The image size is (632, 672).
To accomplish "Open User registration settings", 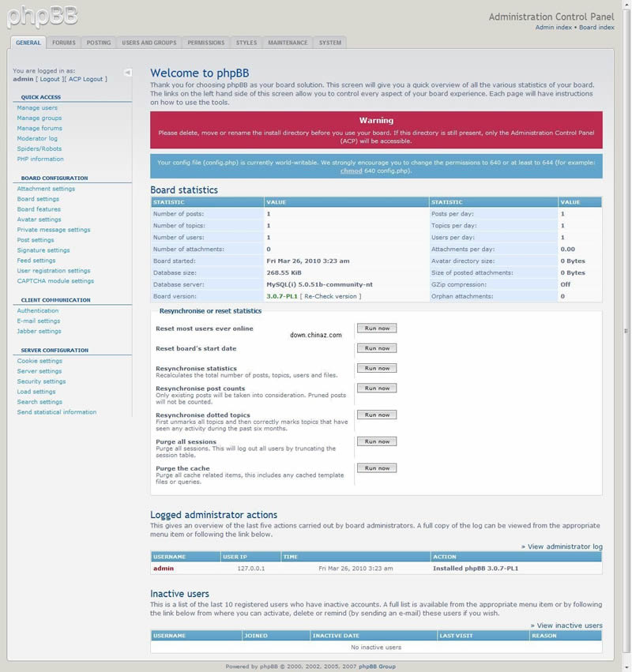I will point(54,271).
